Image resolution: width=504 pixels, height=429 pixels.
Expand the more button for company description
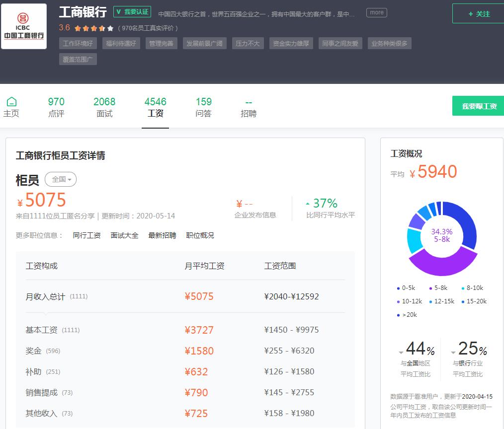[x=376, y=12]
